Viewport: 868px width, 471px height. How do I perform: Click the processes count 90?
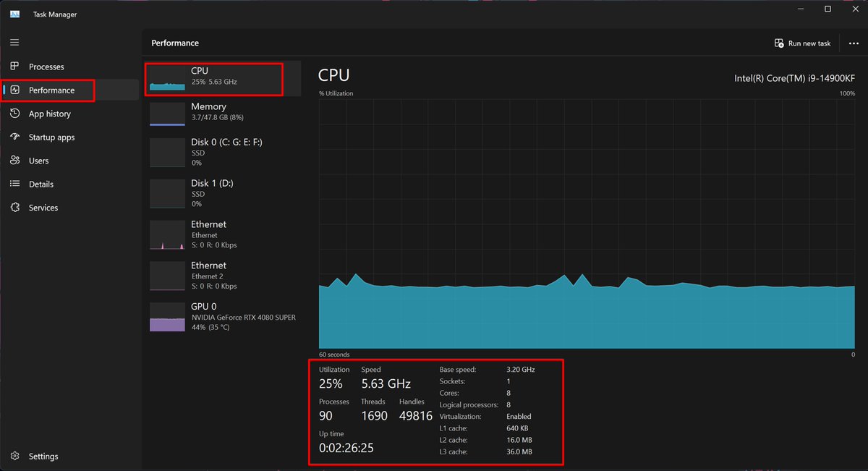(x=325, y=416)
